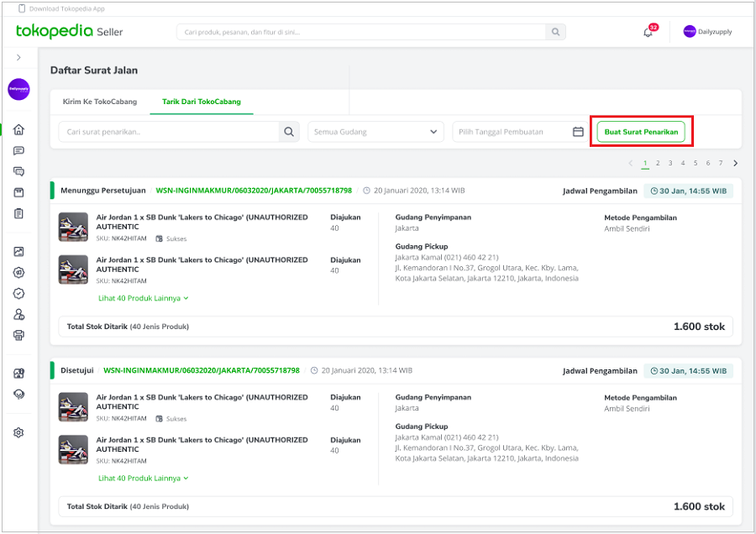Click the Daftar Surat Jalan heading
This screenshot has height=534, width=756.
pyautogui.click(x=94, y=71)
